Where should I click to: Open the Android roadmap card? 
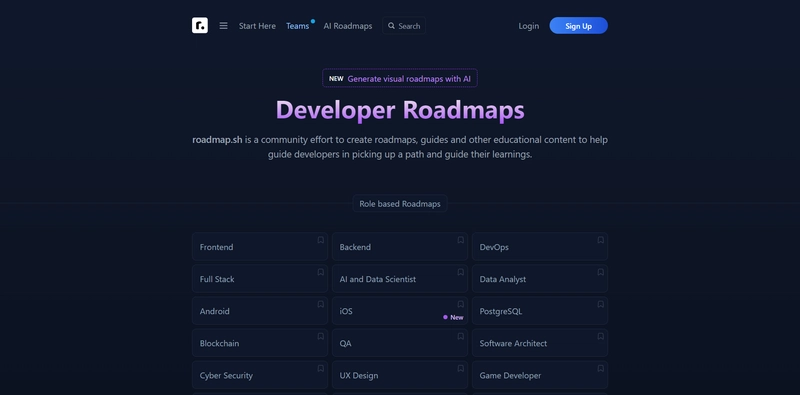click(x=260, y=311)
